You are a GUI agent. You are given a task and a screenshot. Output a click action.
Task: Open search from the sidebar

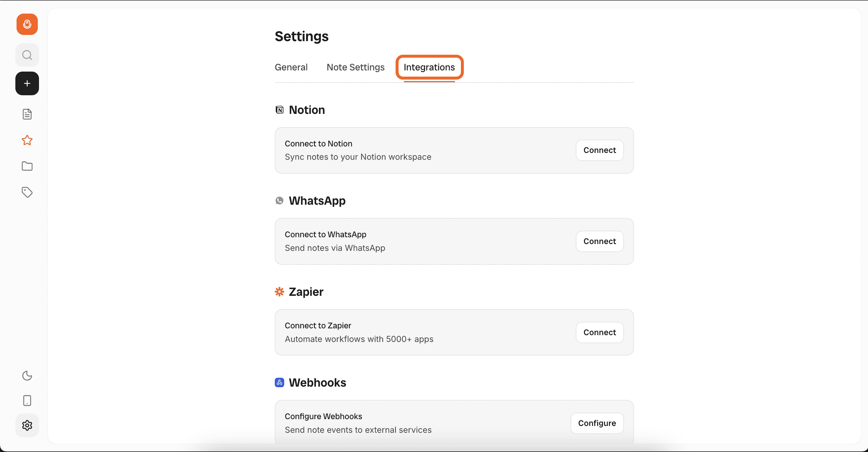pos(27,55)
